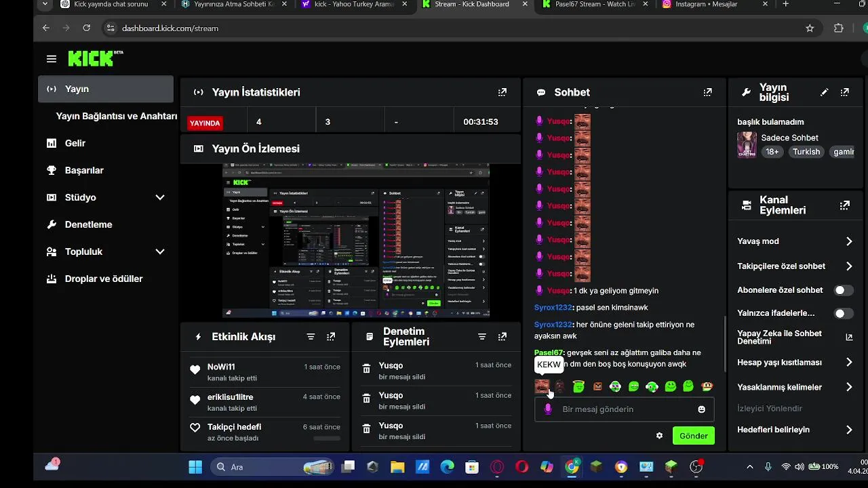The image size is (868, 488).
Task: Send message with Gönder button
Action: [694, 436]
